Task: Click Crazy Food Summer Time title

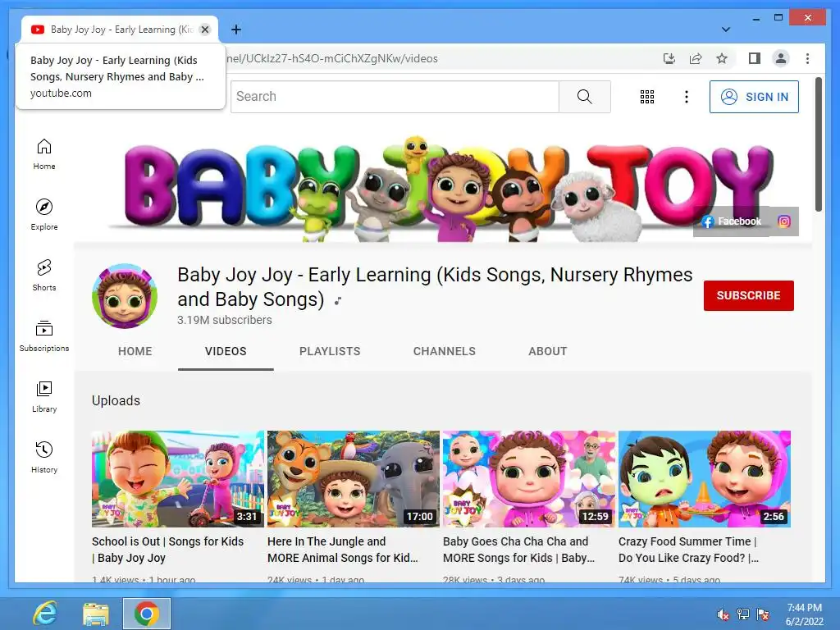Action: click(x=688, y=550)
